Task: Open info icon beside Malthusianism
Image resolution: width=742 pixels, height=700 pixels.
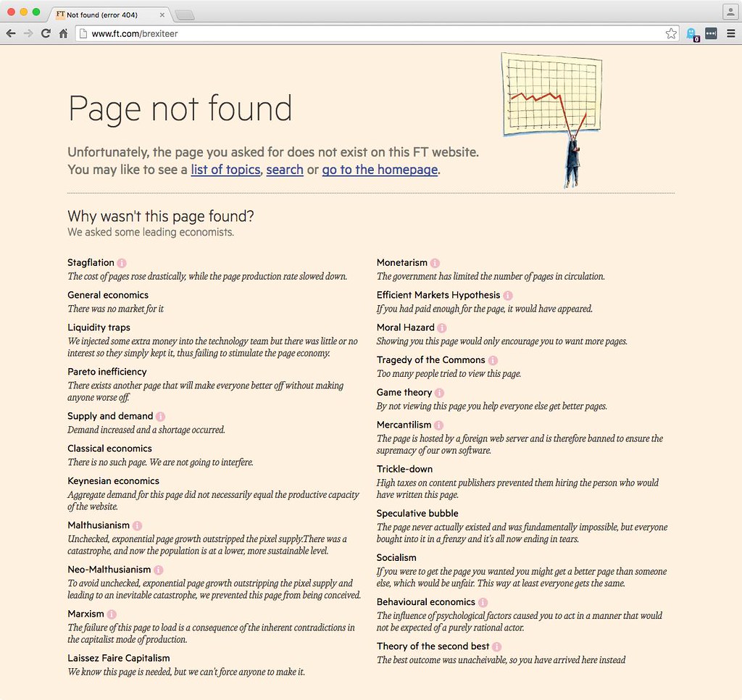Action: (137, 526)
